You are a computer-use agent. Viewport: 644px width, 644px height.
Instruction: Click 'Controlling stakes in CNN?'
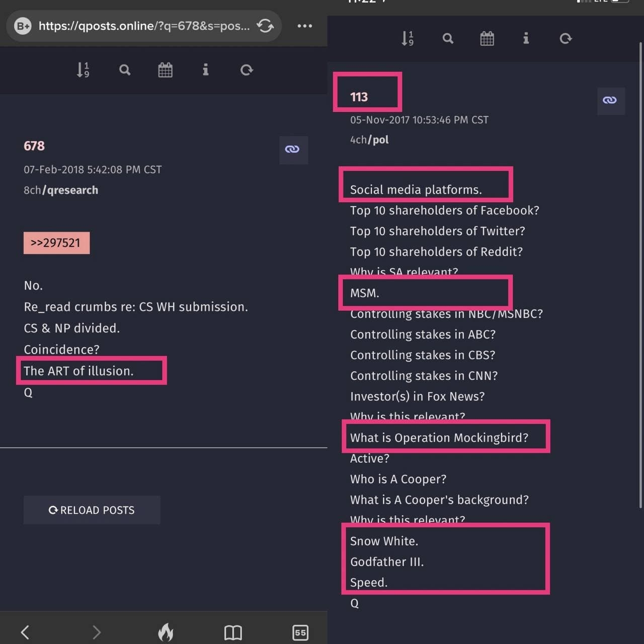pyautogui.click(x=424, y=376)
